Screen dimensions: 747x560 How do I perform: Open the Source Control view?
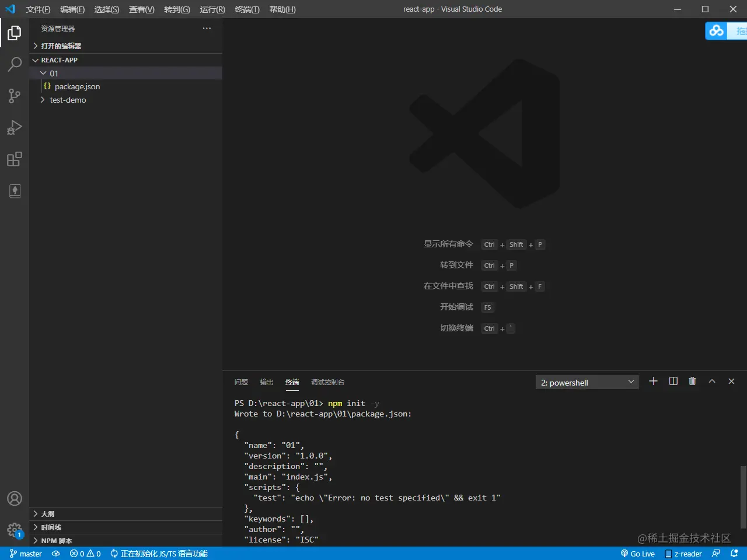click(x=15, y=96)
